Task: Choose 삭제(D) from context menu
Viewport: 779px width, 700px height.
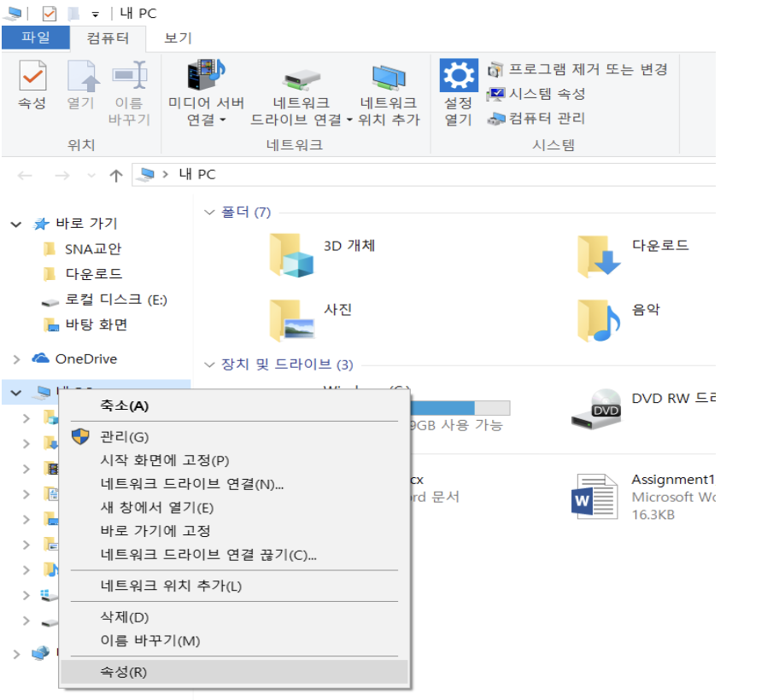Action: (x=235, y=617)
